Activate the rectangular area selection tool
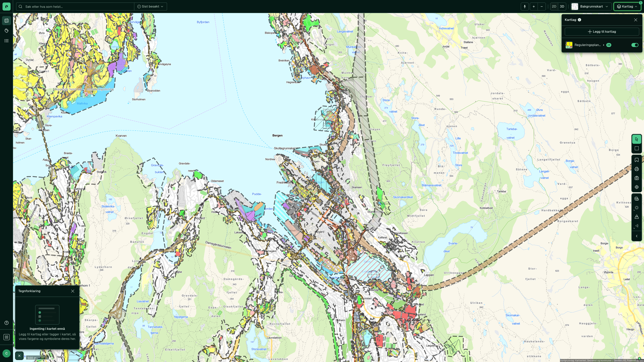 point(637,149)
